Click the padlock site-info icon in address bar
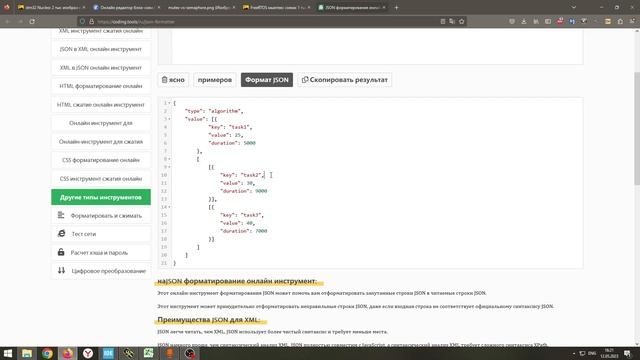This screenshot has width=640, height=360. click(x=91, y=21)
